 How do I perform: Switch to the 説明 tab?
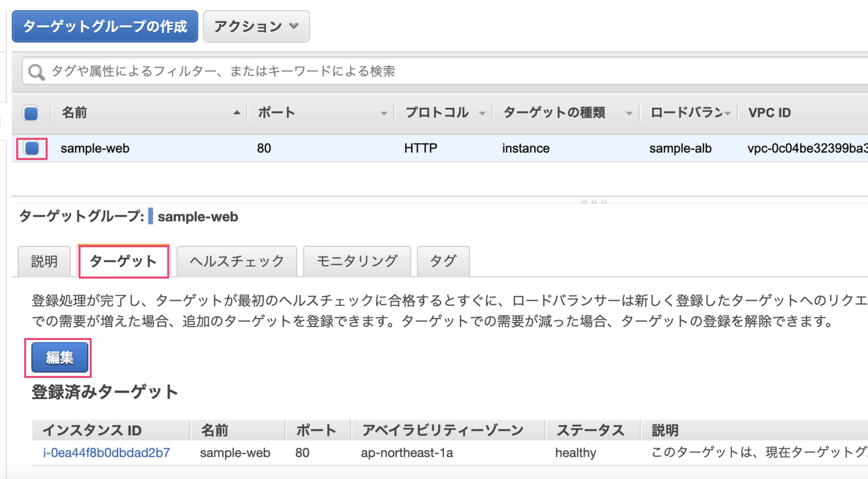(44, 261)
